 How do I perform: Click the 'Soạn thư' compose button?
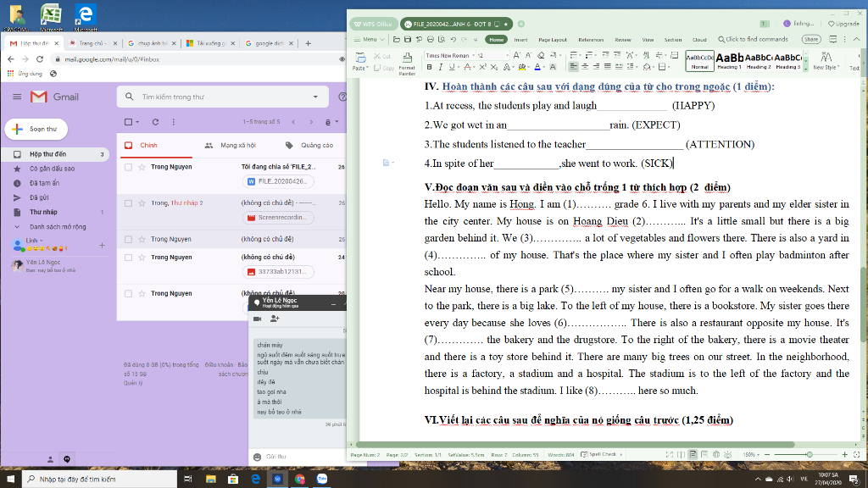(36, 129)
